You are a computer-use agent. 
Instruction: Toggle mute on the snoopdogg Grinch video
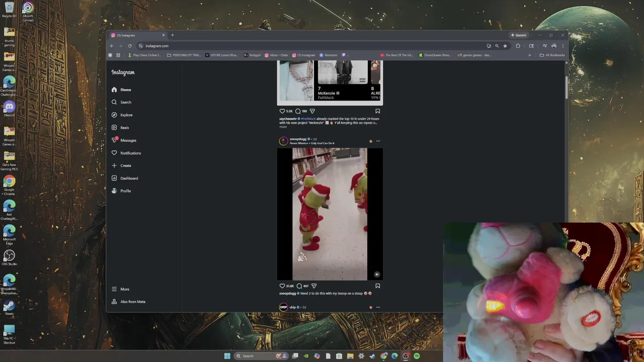click(377, 275)
